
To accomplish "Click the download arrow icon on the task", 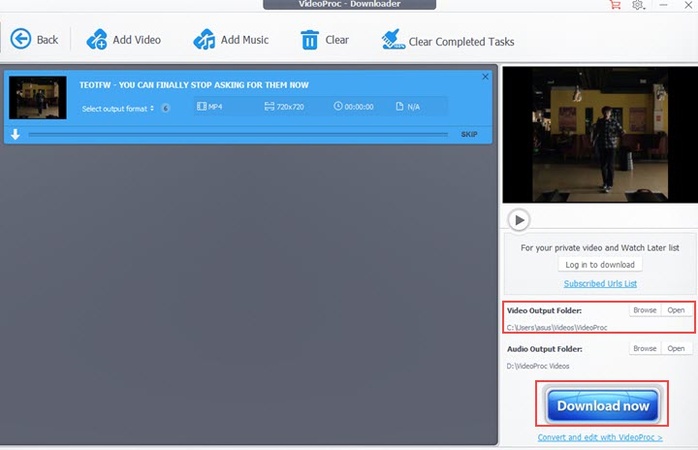I will pos(16,134).
